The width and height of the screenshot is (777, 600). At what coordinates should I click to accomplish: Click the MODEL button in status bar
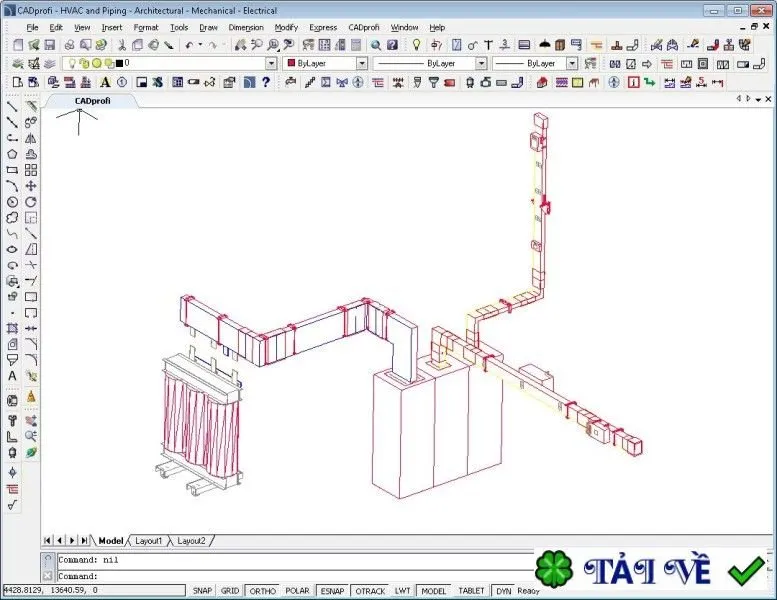[x=434, y=591]
